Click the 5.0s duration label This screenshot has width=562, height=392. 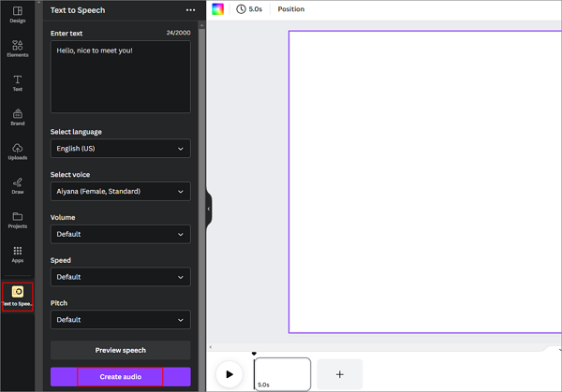pos(256,9)
